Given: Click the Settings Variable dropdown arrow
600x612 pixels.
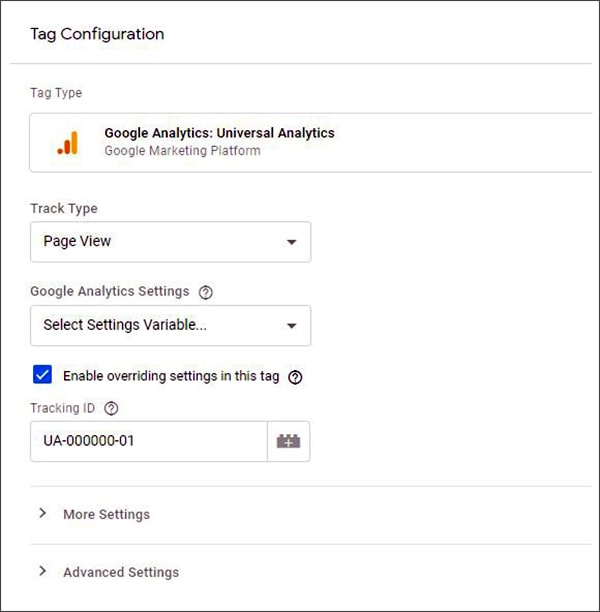Looking at the screenshot, I should (291, 326).
